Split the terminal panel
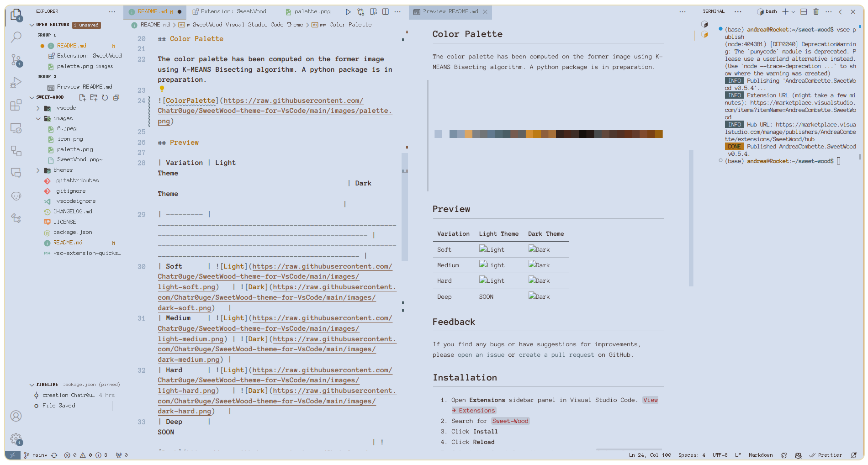 pyautogui.click(x=804, y=12)
